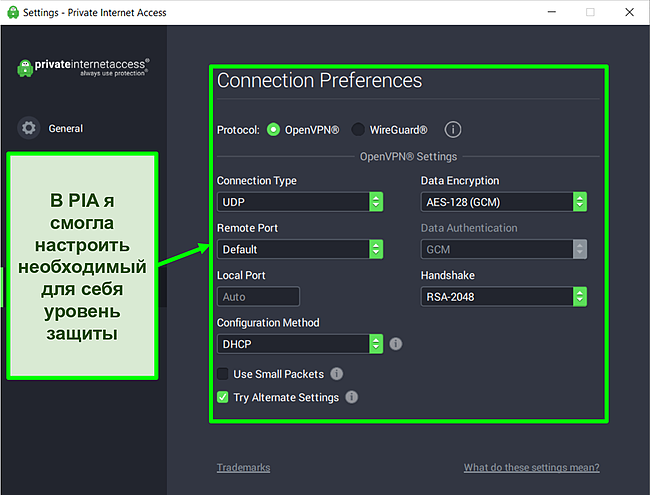
Task: Show info for Configuration Method
Action: (395, 344)
